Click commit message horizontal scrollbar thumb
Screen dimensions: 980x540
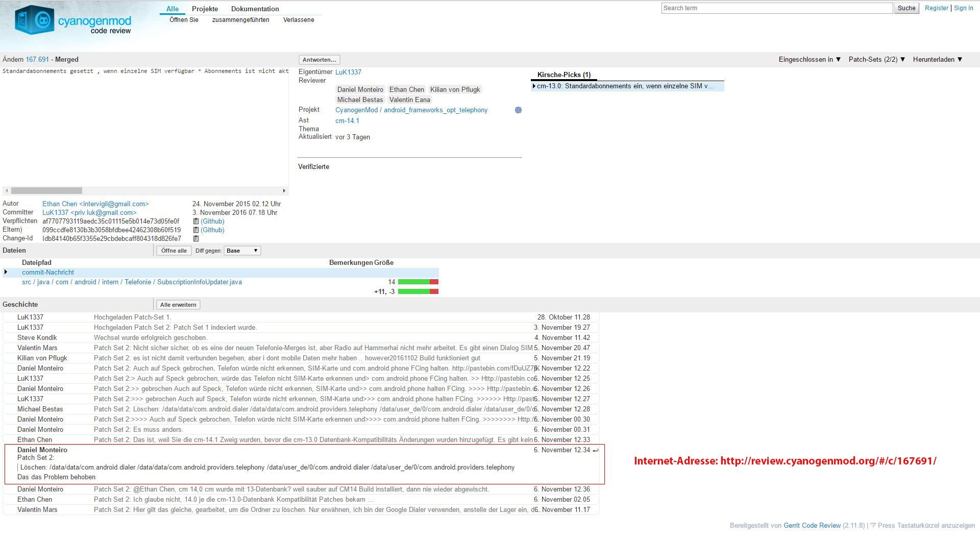point(46,191)
